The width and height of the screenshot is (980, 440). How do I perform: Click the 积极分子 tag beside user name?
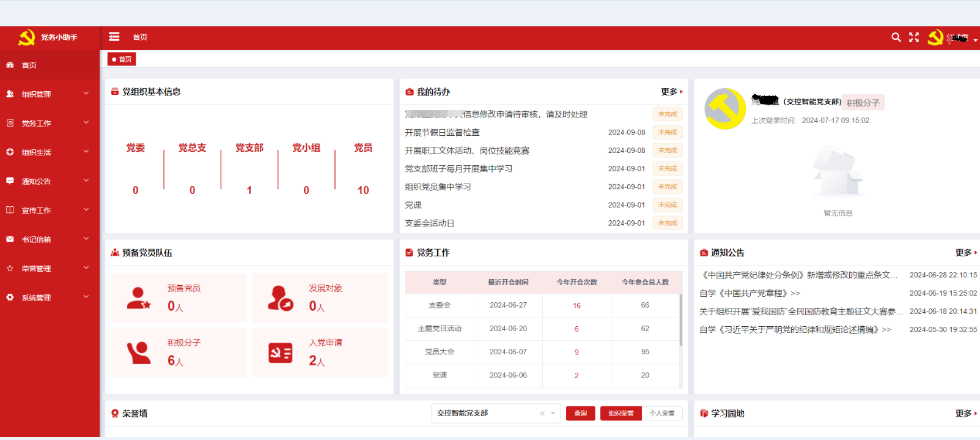[x=863, y=103]
